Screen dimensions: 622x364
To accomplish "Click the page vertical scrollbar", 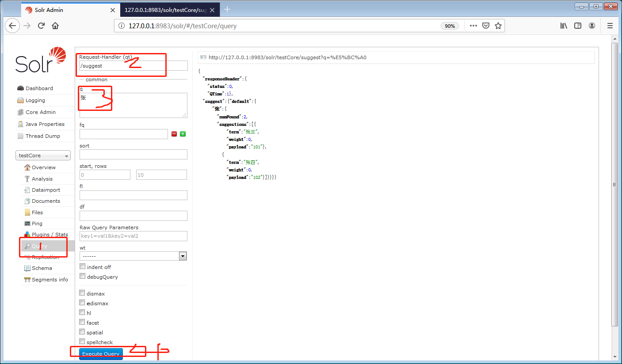I will click(x=614, y=185).
